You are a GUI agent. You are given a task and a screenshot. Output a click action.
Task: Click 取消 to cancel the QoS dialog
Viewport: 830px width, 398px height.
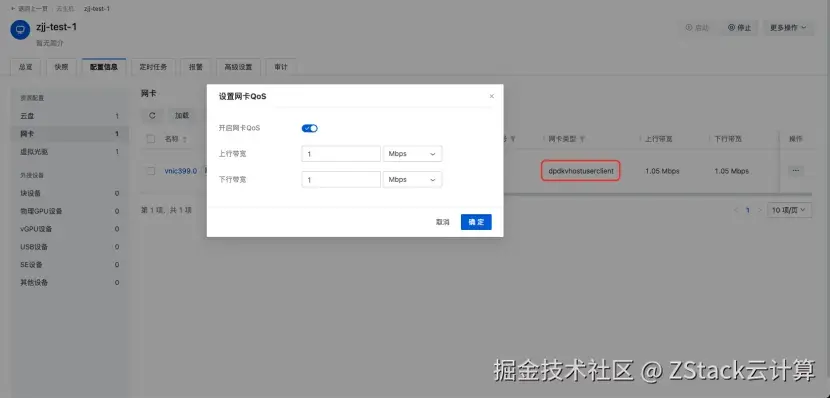coord(443,222)
